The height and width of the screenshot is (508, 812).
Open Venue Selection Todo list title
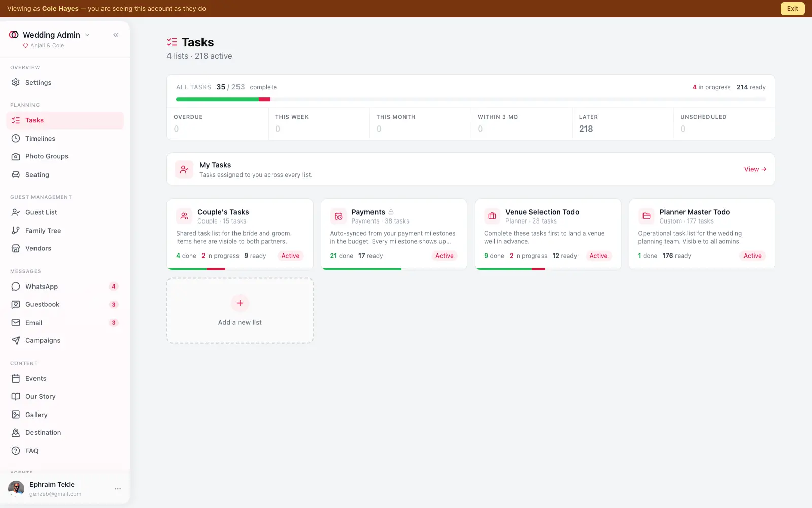click(x=542, y=212)
